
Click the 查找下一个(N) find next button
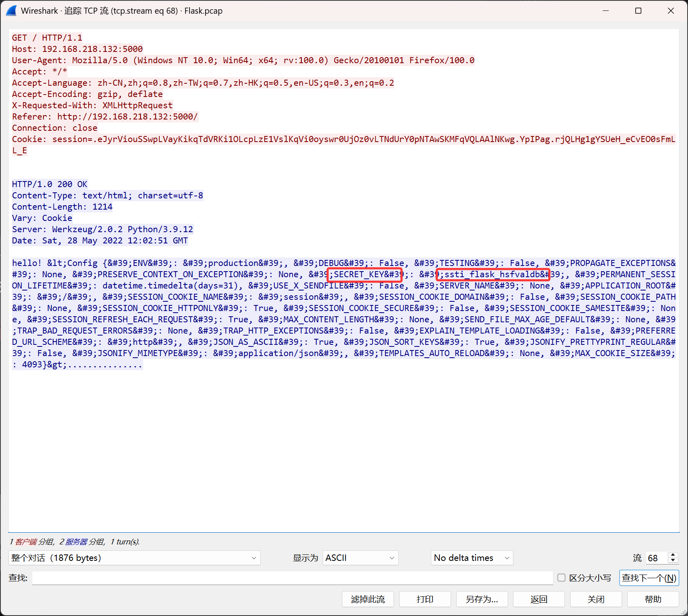[x=649, y=578]
